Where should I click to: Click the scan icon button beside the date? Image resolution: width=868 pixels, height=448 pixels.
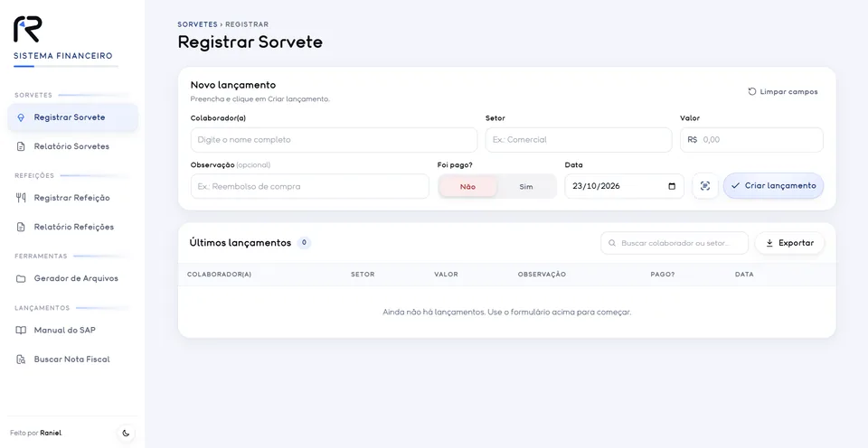tap(704, 186)
